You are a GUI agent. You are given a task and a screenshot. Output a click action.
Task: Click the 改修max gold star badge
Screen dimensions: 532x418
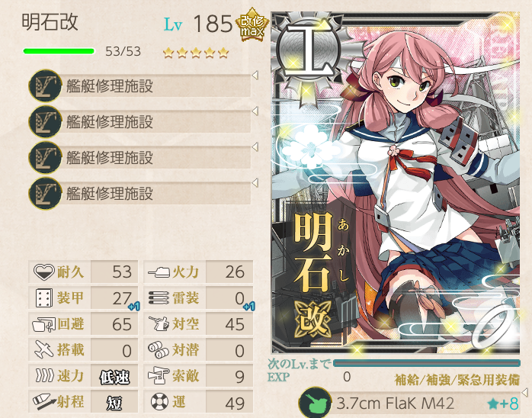252,25
